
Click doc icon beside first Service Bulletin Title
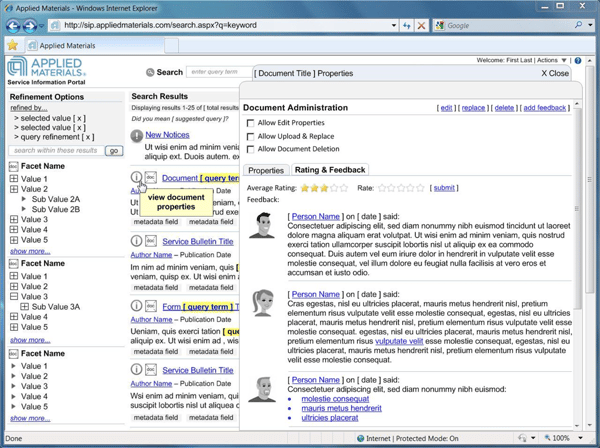click(x=151, y=241)
